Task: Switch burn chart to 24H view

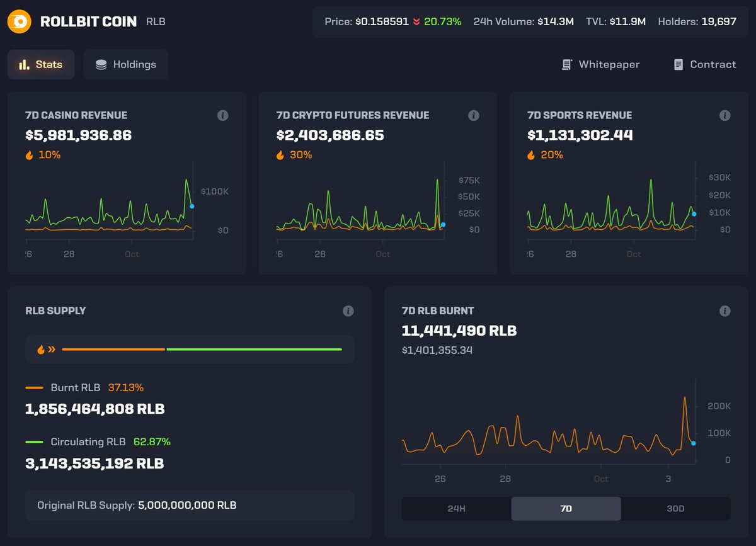Action: [x=455, y=508]
